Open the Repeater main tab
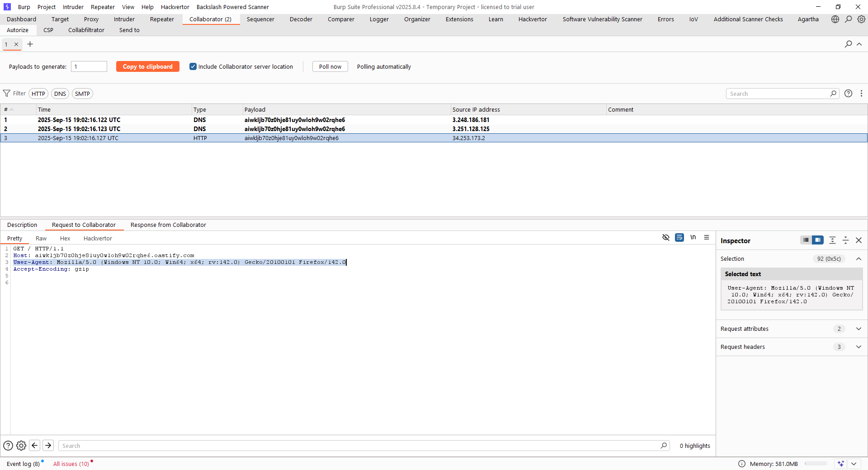Image resolution: width=868 pixels, height=470 pixels. click(162, 19)
